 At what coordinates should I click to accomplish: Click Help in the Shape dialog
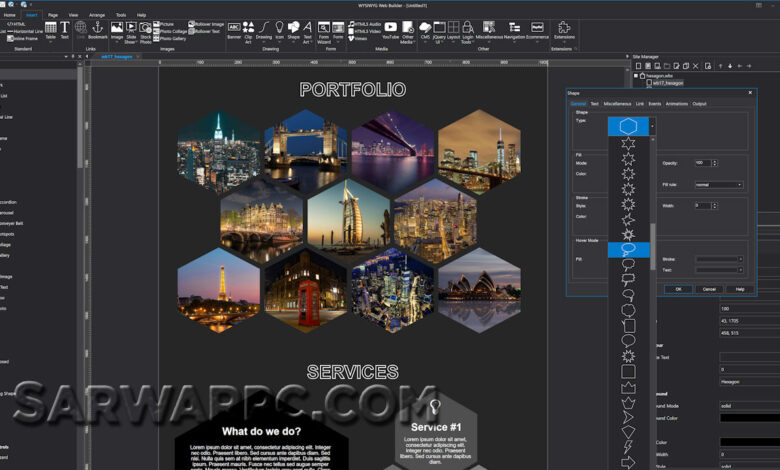[x=740, y=289]
